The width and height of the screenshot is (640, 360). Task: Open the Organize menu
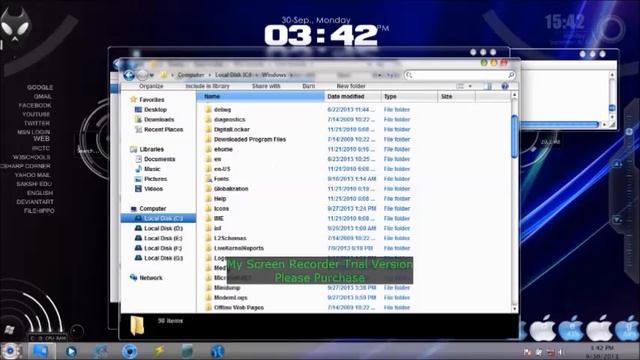pyautogui.click(x=151, y=86)
